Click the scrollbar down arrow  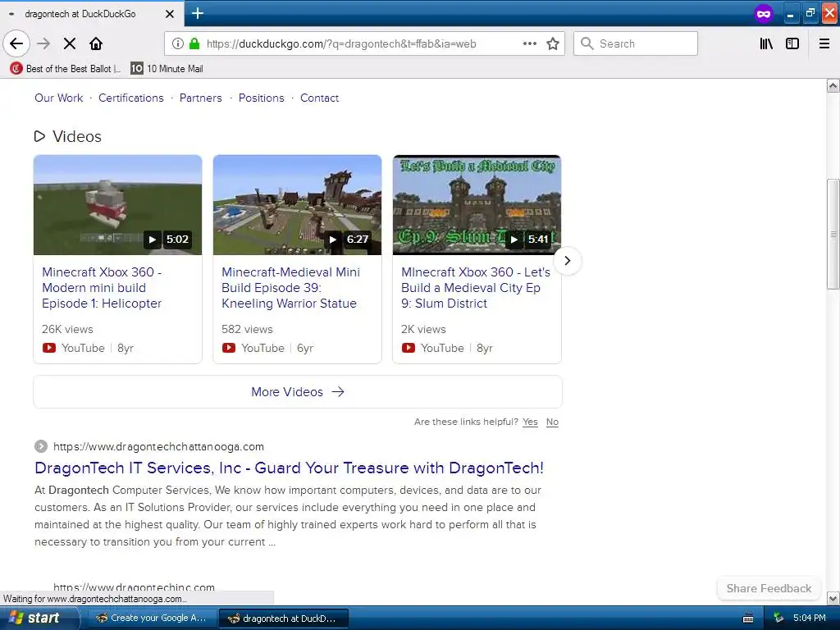[x=833, y=598]
